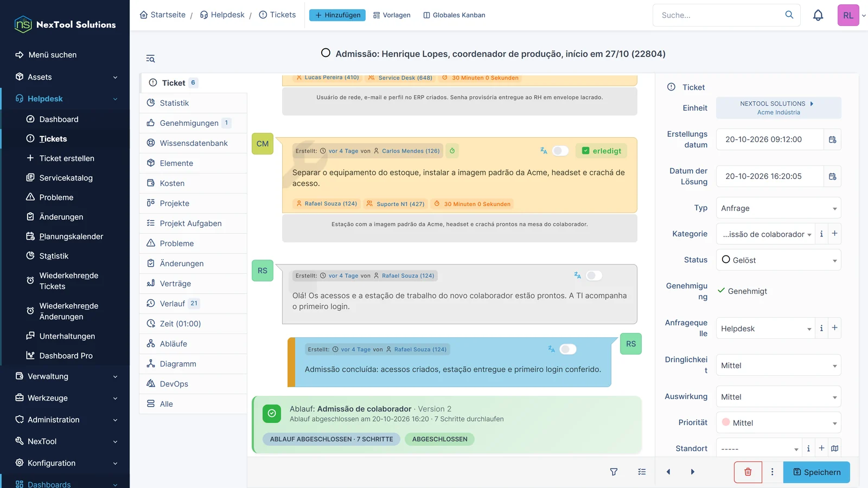
Task: Click the map icon beside Standort
Action: [835, 448]
